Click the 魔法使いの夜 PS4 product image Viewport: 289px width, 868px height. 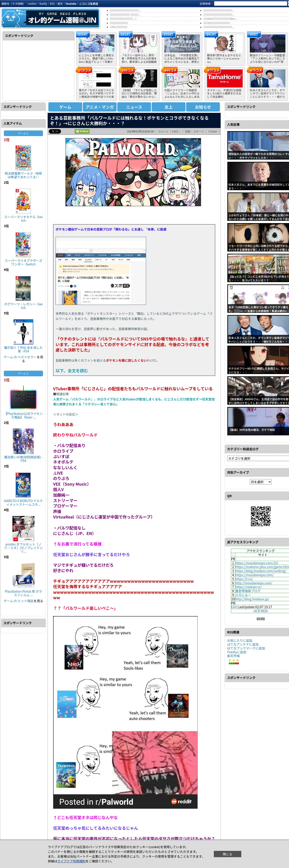23,441
